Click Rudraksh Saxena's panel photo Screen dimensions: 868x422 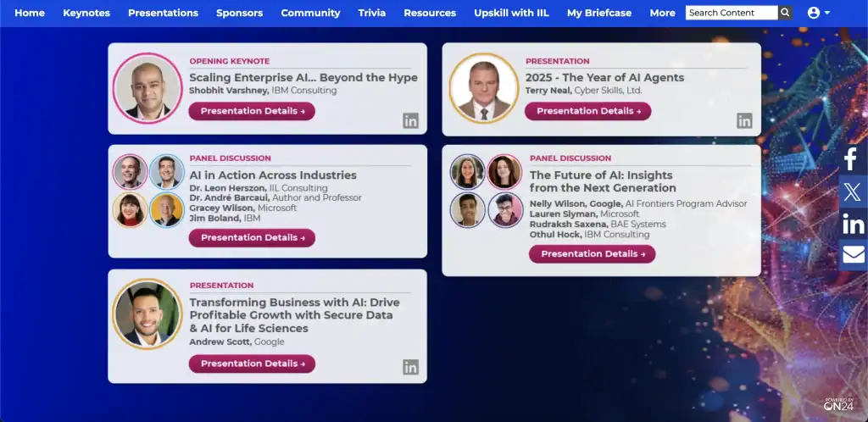(x=468, y=209)
